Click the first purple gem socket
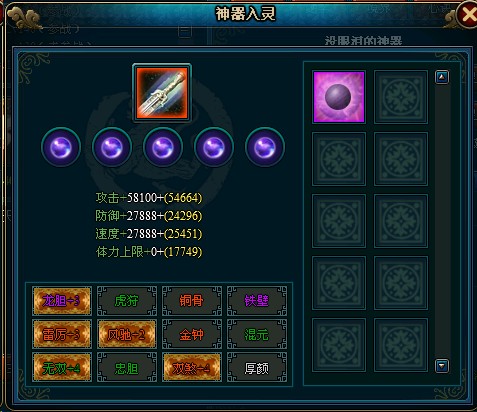 (x=61, y=147)
